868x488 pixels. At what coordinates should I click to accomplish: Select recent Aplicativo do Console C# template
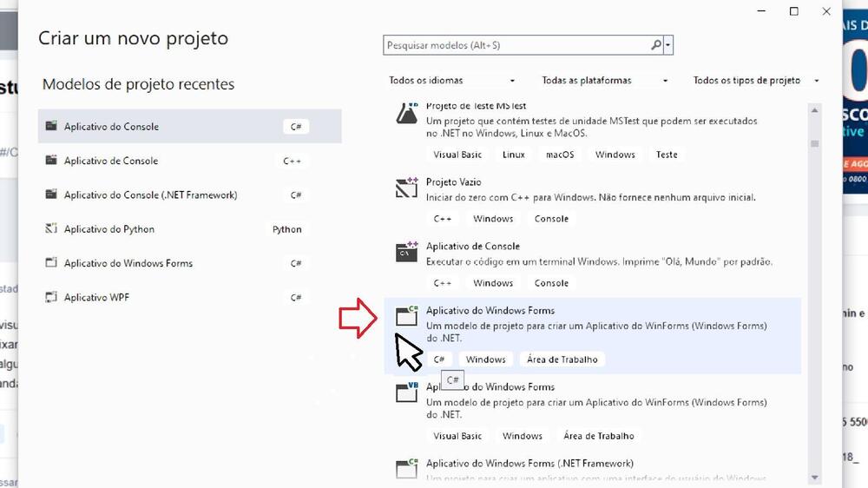click(190, 126)
